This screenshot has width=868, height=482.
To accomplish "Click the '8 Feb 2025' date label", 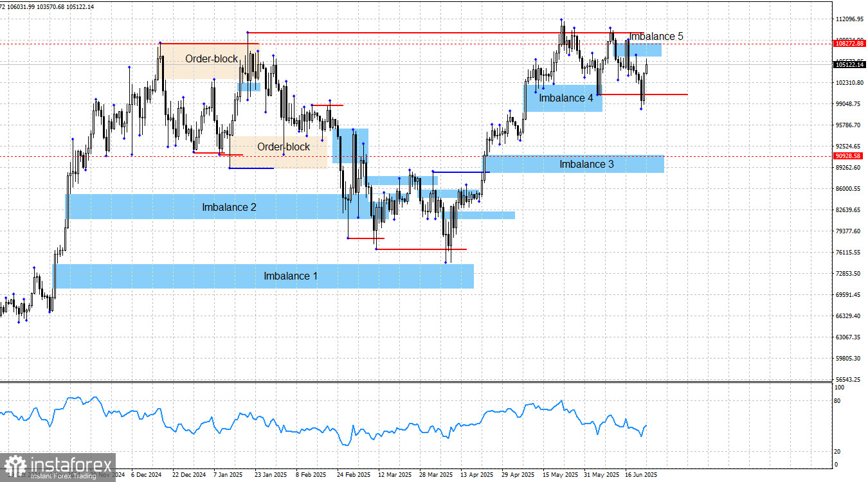I will [x=311, y=475].
